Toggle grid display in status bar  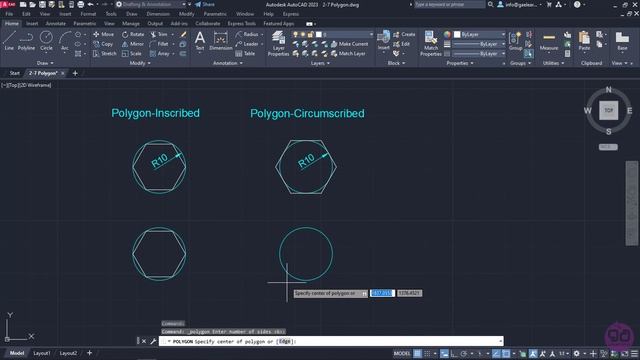417,353
